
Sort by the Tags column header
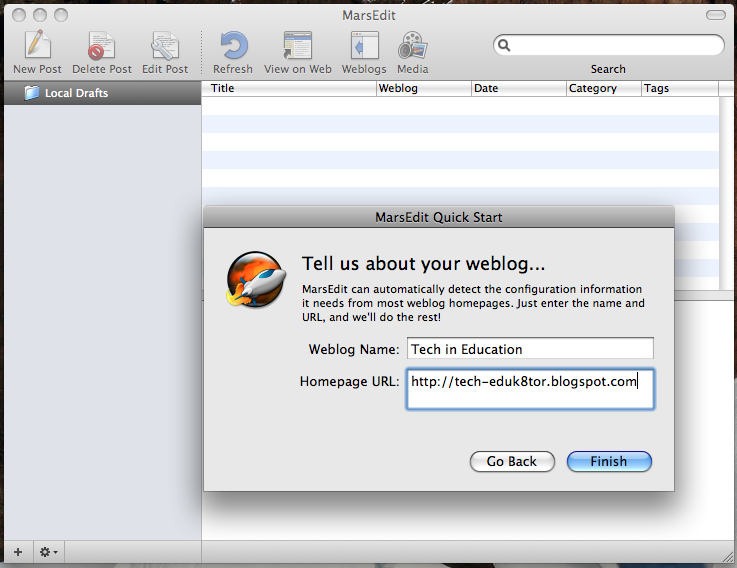(x=680, y=88)
